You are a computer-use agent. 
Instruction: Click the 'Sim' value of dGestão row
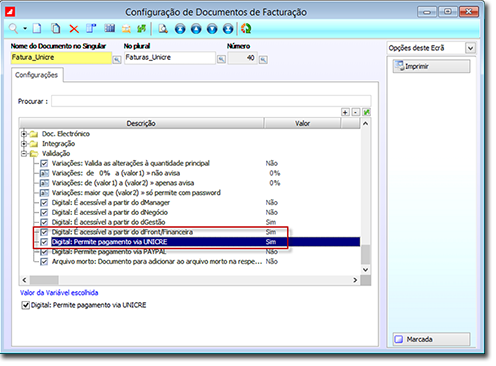271,222
